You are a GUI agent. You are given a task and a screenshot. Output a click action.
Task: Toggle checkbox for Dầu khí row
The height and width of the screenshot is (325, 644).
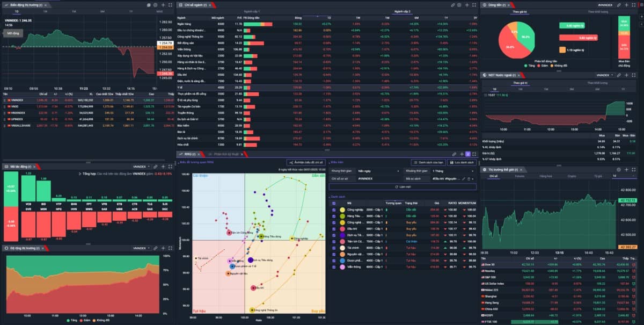coord(334,229)
